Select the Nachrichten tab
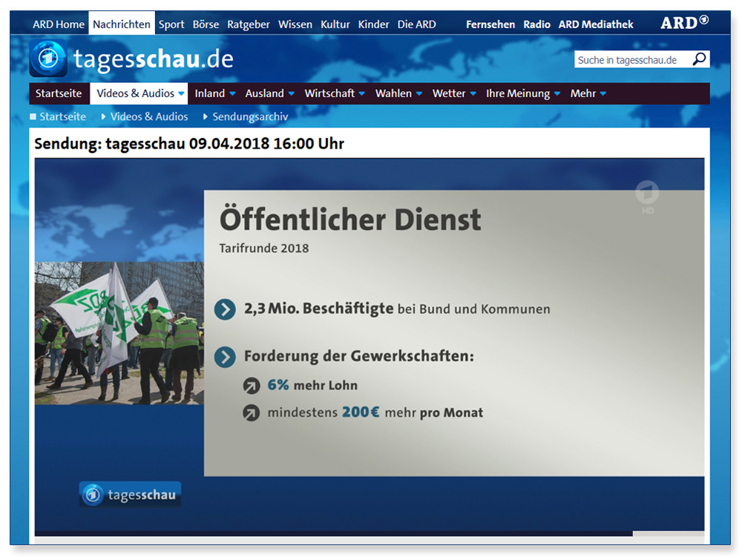 tap(122, 24)
